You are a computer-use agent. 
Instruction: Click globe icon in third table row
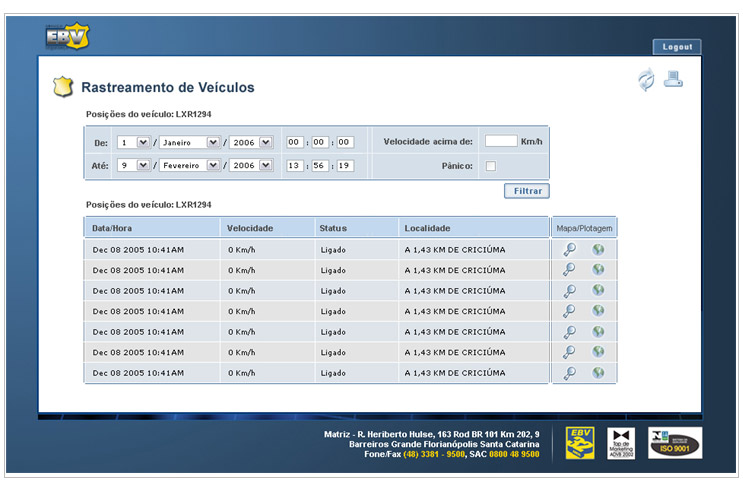598,290
